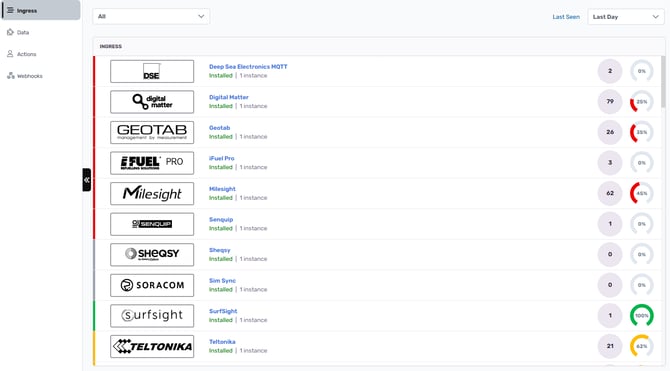Screen dimensions: 670x371
Task: Expand the All filter dropdown
Action: 151,17
